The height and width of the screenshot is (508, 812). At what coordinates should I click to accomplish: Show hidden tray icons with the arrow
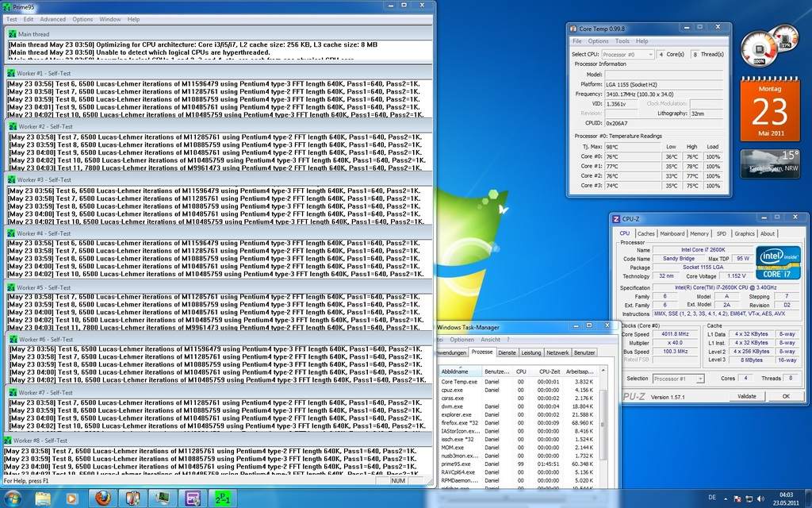pos(725,499)
